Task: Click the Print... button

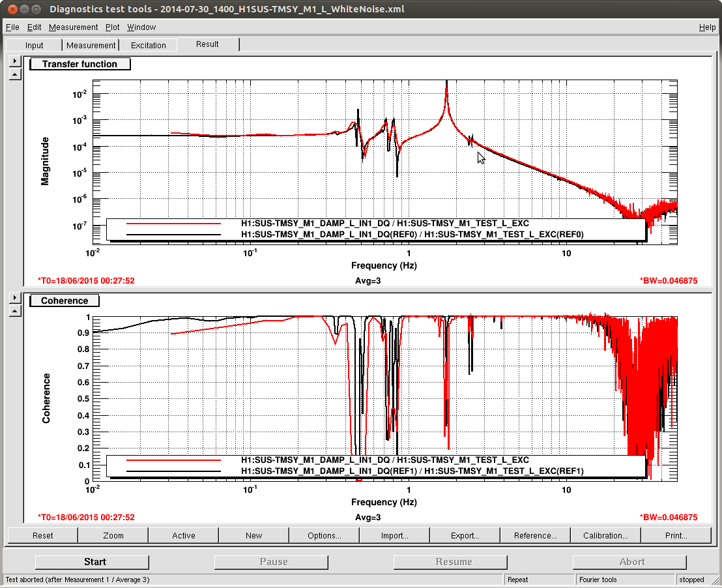Action: 676,535
